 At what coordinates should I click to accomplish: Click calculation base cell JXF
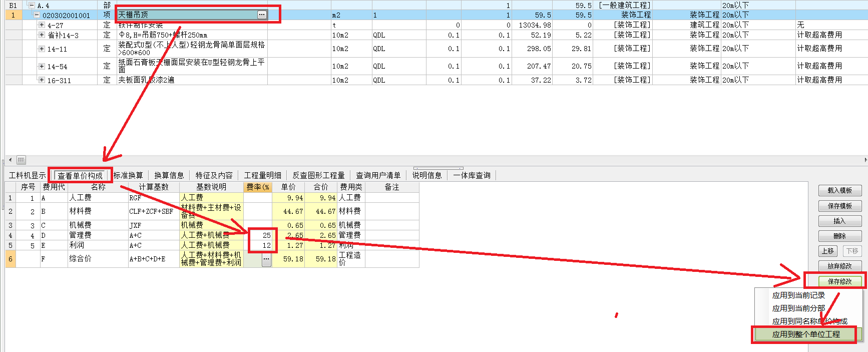click(x=154, y=225)
